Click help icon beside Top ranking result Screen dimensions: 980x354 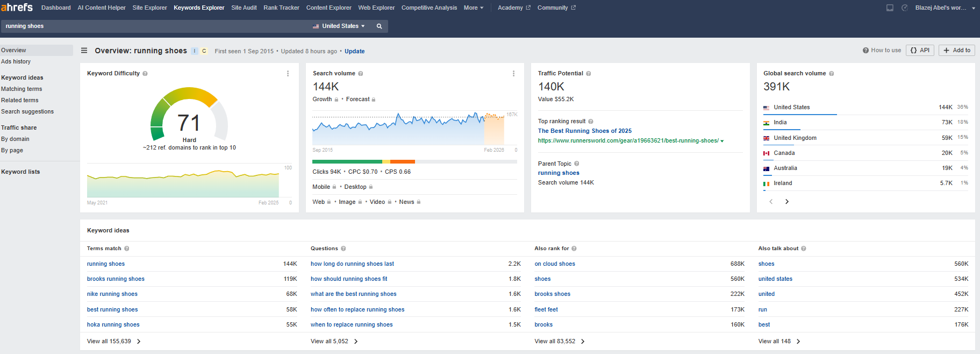point(591,122)
